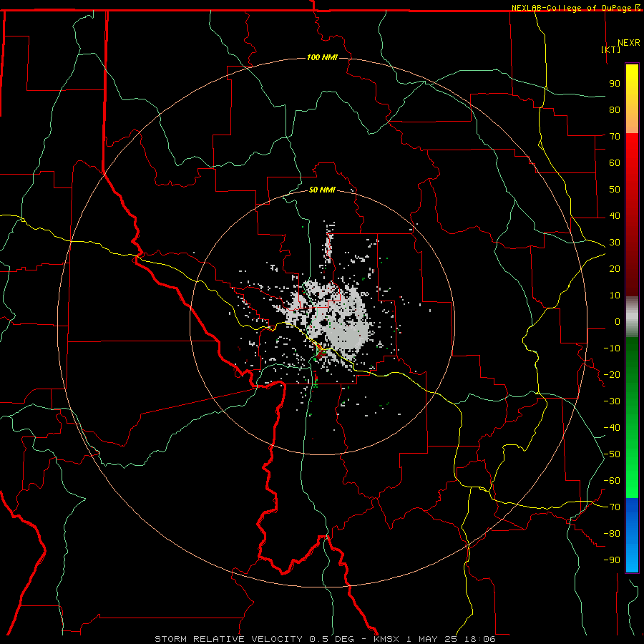This screenshot has height=644, width=644.
Task: Click the 1 MAY 25 date text
Action: tap(432, 639)
